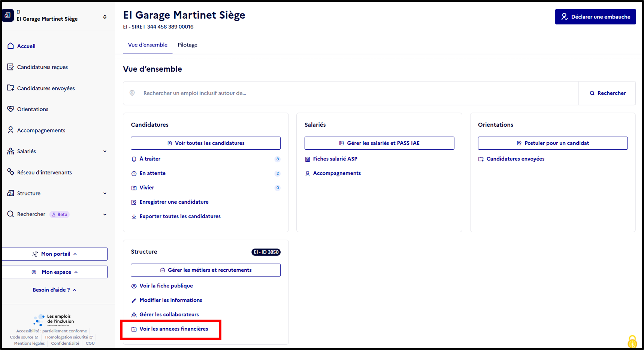The image size is (644, 350).
Task: Click Postuler pour un candidat button
Action: coord(553,143)
